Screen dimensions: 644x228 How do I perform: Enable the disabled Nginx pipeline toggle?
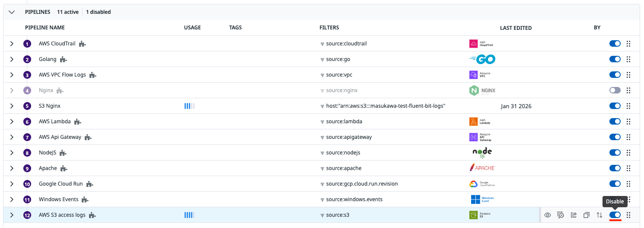[615, 90]
